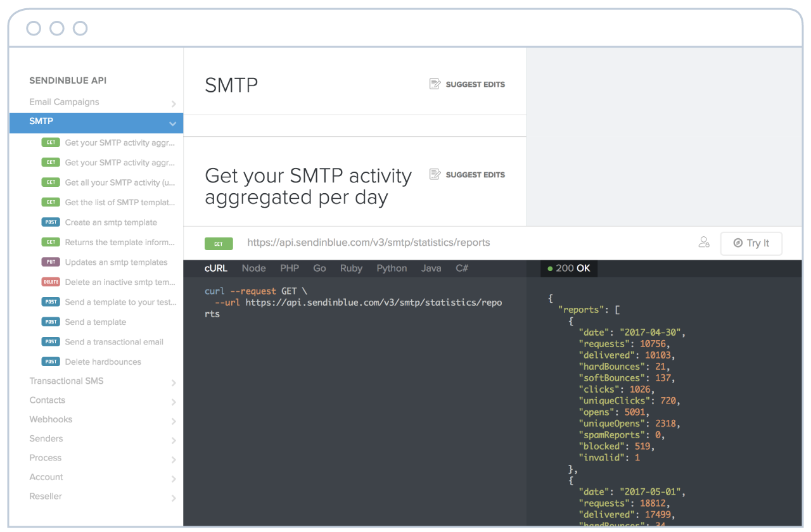Screen dimensions: 811x532
Task: Open Webhooks sidebar section
Action: click(x=51, y=419)
